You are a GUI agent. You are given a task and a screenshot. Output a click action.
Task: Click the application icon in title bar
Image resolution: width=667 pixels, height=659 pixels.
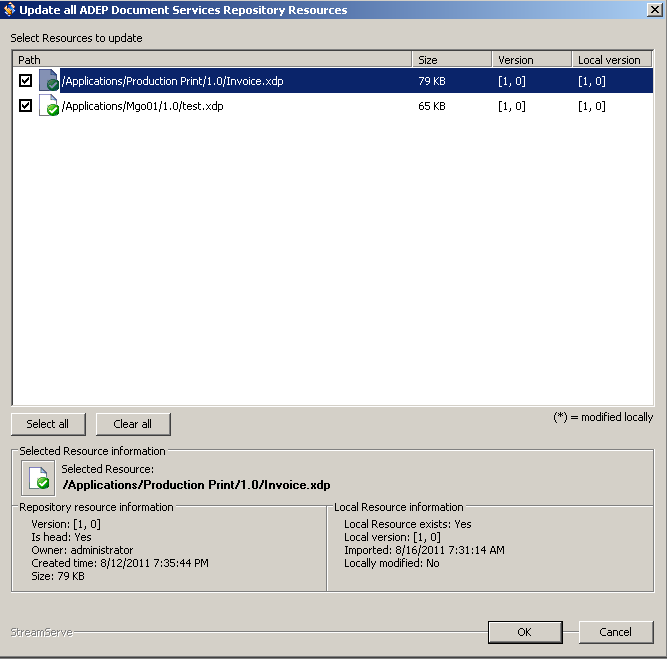click(10, 10)
